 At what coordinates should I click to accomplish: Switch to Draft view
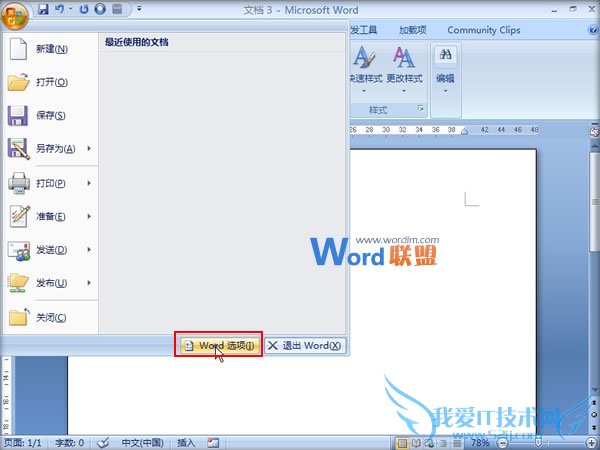click(457, 443)
